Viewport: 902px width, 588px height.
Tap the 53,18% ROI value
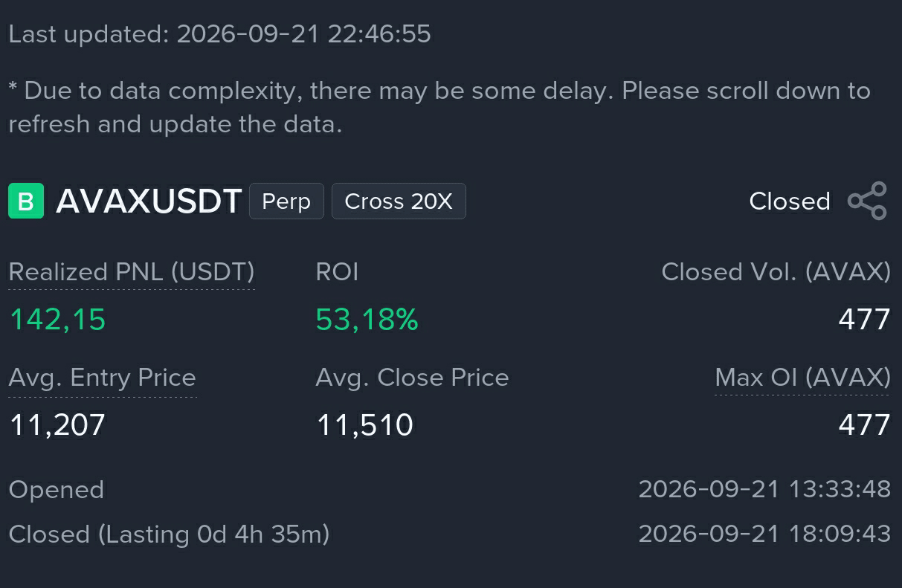[x=367, y=320]
